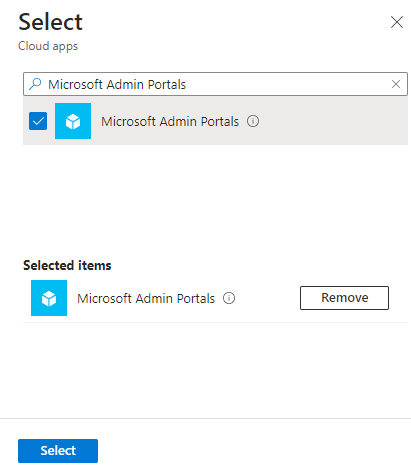Click the Cloud apps subtitle

point(48,46)
